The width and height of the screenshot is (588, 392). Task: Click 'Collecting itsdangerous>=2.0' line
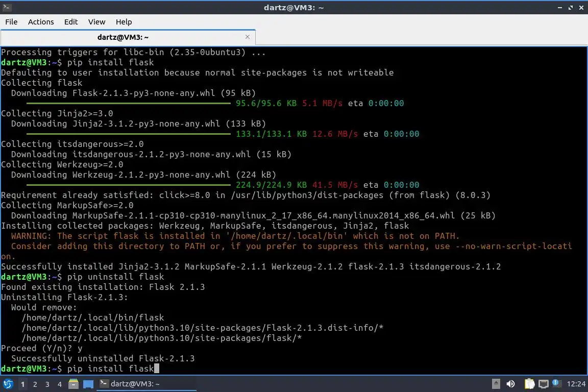pyautogui.click(x=72, y=144)
